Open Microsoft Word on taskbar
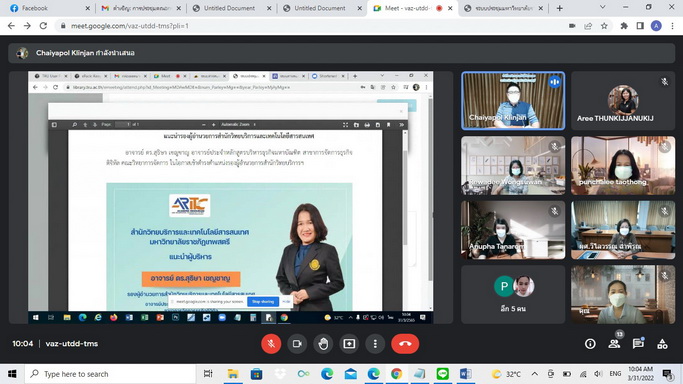The image size is (683, 384). pos(466,374)
